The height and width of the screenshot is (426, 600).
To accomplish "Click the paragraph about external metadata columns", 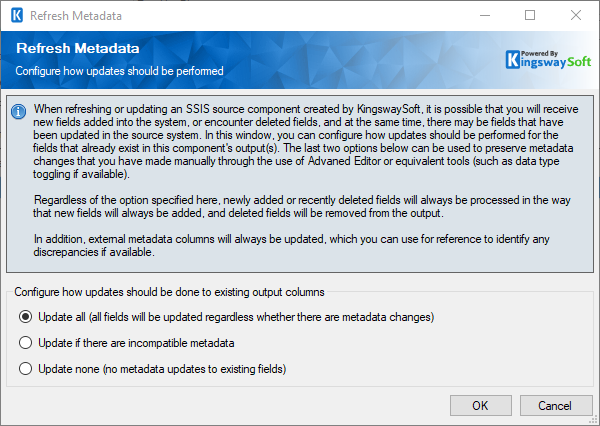I will pos(291,245).
